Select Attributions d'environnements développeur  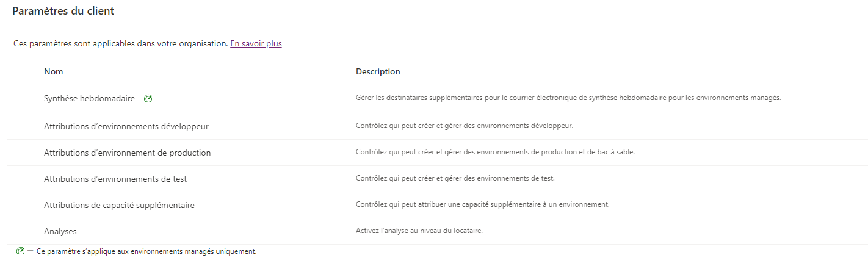pyautogui.click(x=126, y=126)
